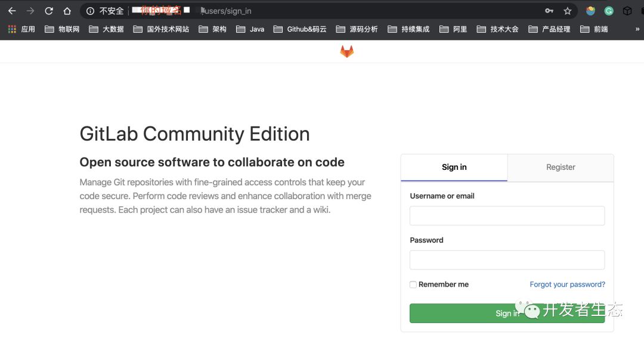Open the 阿里 bookmark folder
This screenshot has width=644, height=338.
point(453,29)
